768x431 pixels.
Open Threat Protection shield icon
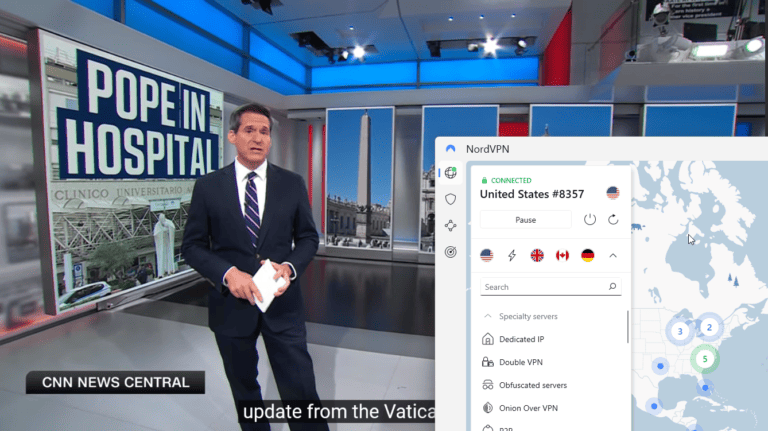[x=451, y=199]
